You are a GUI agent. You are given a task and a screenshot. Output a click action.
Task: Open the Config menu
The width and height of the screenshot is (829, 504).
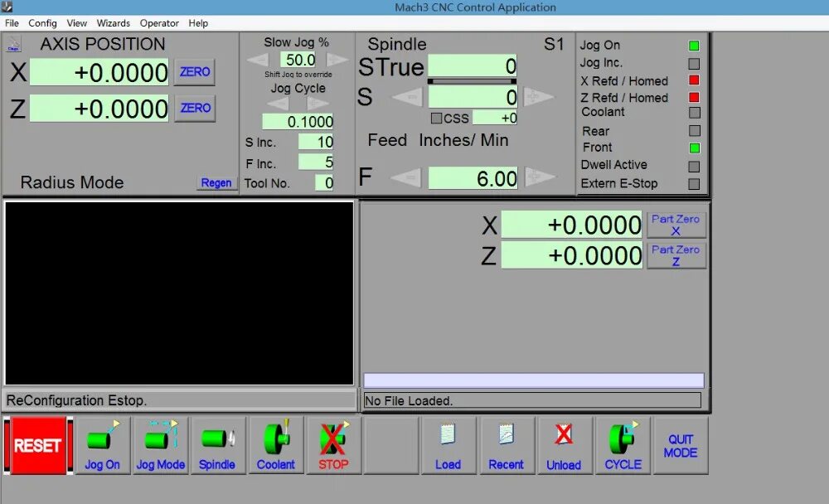click(x=42, y=23)
